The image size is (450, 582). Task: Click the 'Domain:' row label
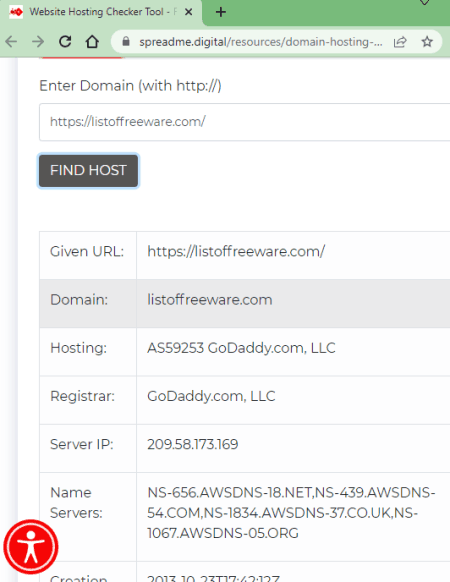click(79, 300)
